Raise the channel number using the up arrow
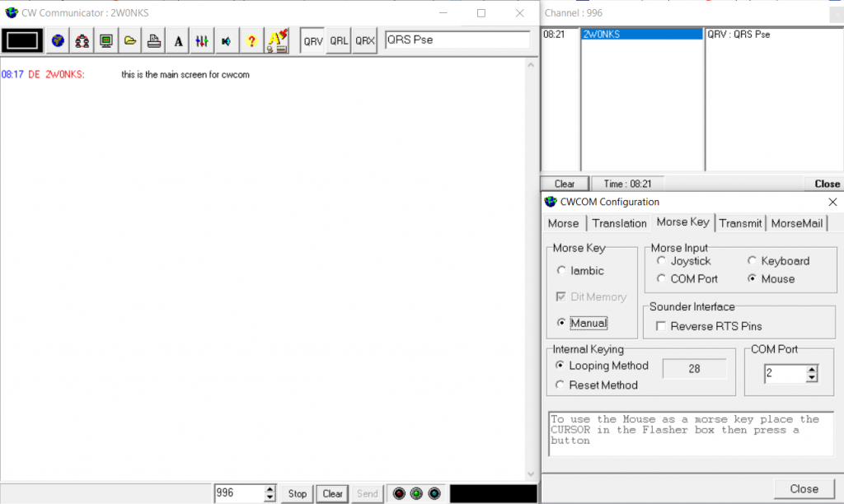 click(268, 489)
